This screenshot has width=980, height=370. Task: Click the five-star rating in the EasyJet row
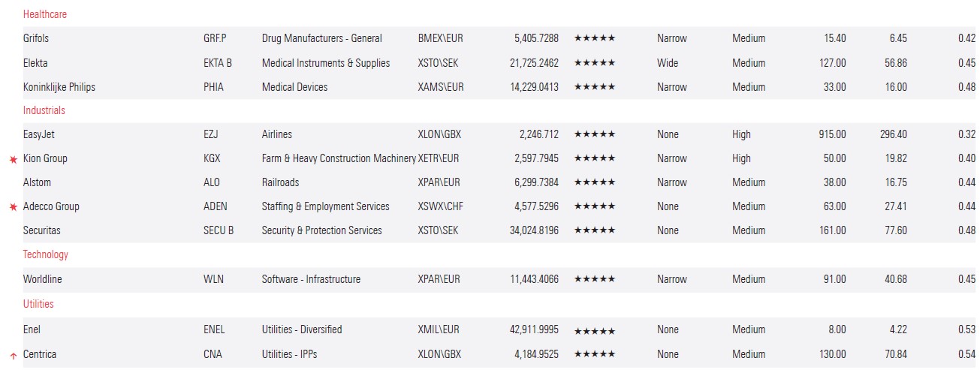tap(594, 134)
